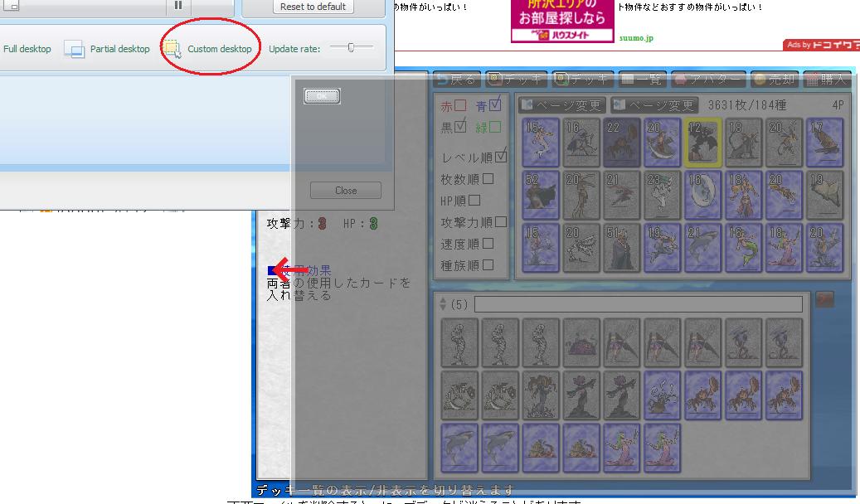Uncheck the 青 blue color filter
The height and width of the screenshot is (504, 860).
coord(495,105)
